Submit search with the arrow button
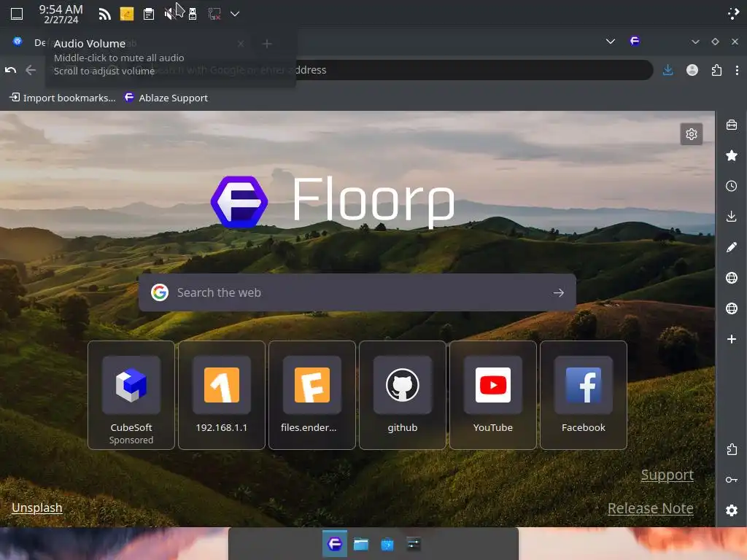The height and width of the screenshot is (560, 747). 558,292
